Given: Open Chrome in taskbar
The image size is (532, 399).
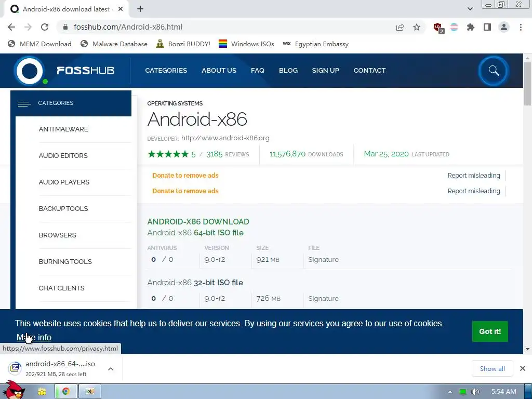Looking at the screenshot, I should pos(66,391).
